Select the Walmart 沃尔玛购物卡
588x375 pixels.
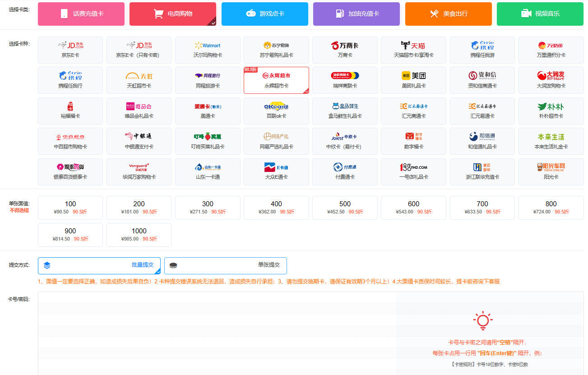click(208, 50)
